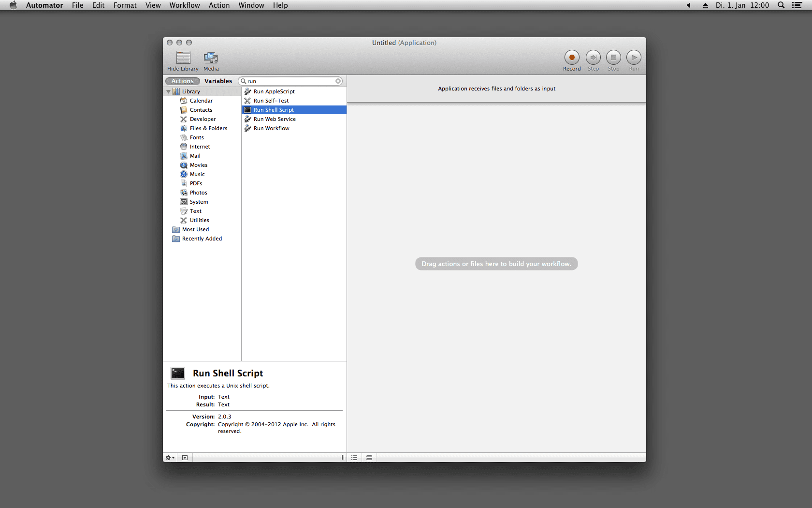
Task: Select the Photos category
Action: (x=202, y=193)
